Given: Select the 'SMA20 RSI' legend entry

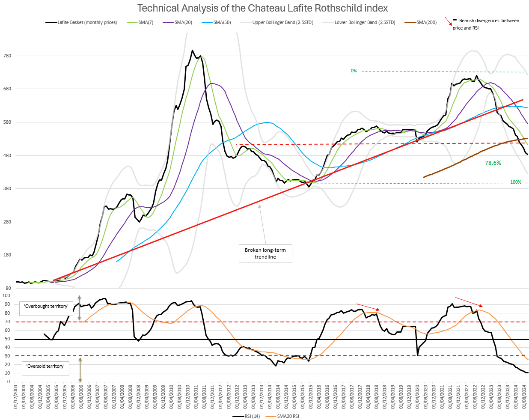Looking at the screenshot, I should point(282,416).
